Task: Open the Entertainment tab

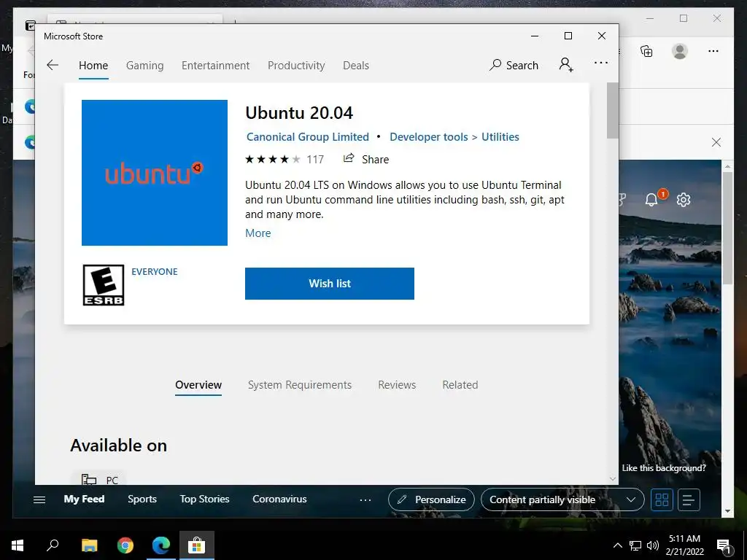Action: [x=215, y=65]
